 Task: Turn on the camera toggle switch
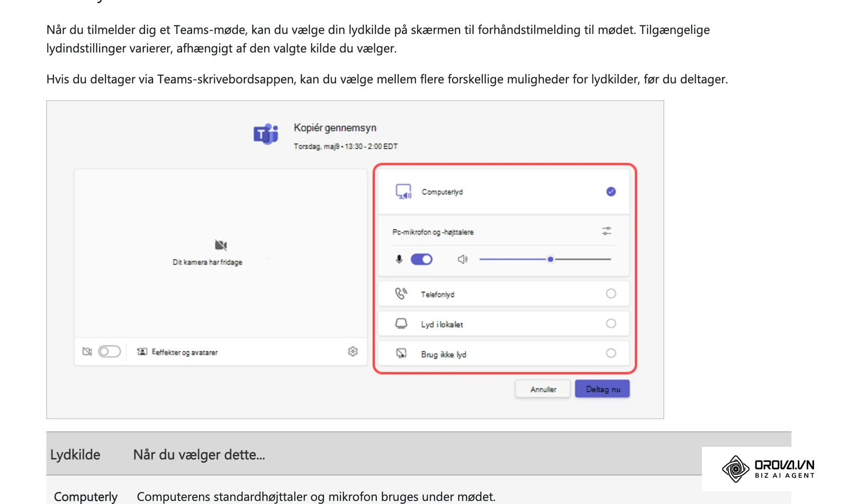[110, 352]
